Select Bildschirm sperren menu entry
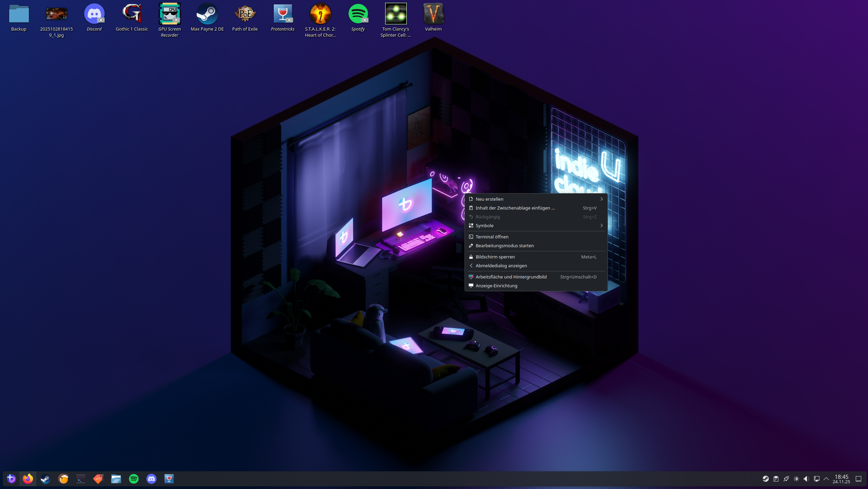Image resolution: width=868 pixels, height=489 pixels. (x=495, y=257)
